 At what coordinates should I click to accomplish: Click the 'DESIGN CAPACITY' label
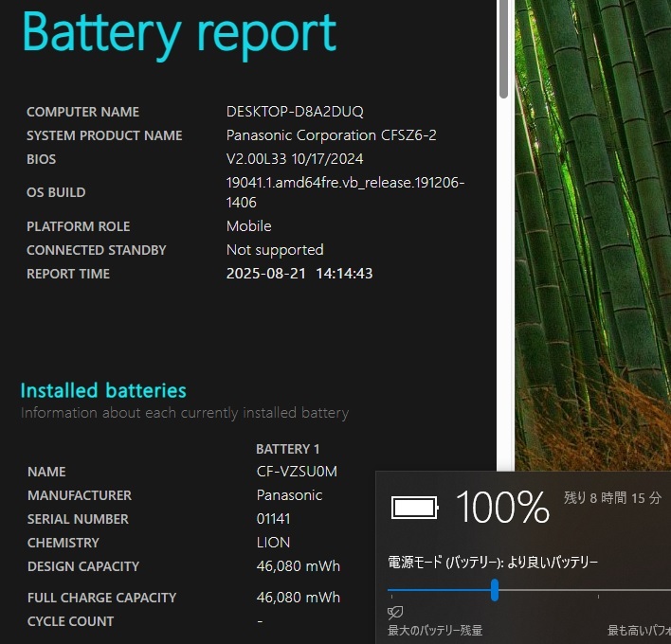[x=83, y=566]
